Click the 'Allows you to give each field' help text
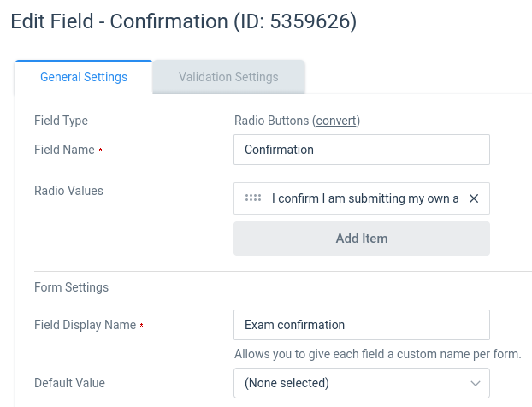532x407 pixels. pyautogui.click(x=378, y=354)
